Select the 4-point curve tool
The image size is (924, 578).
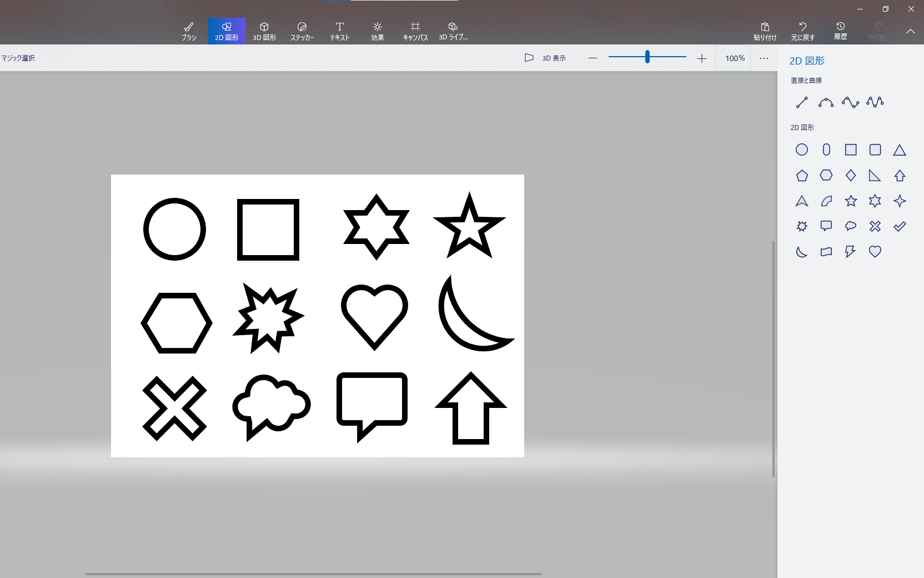tap(851, 102)
